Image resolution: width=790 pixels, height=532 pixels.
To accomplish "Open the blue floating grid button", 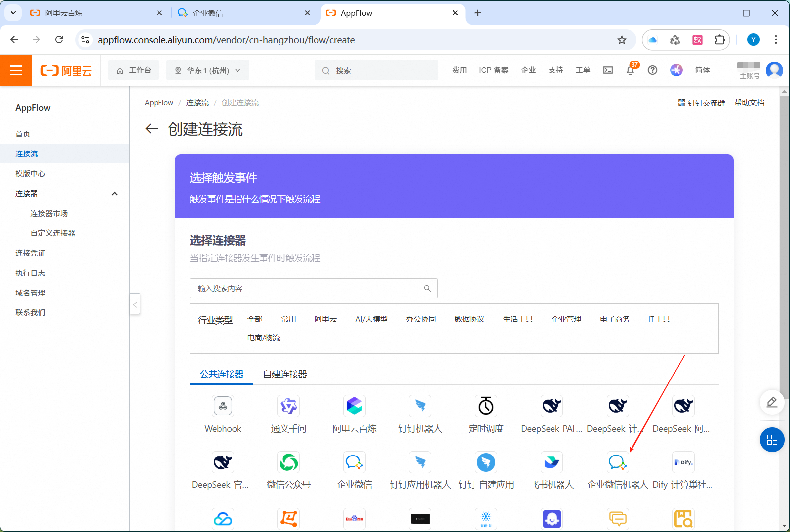I will [772, 440].
